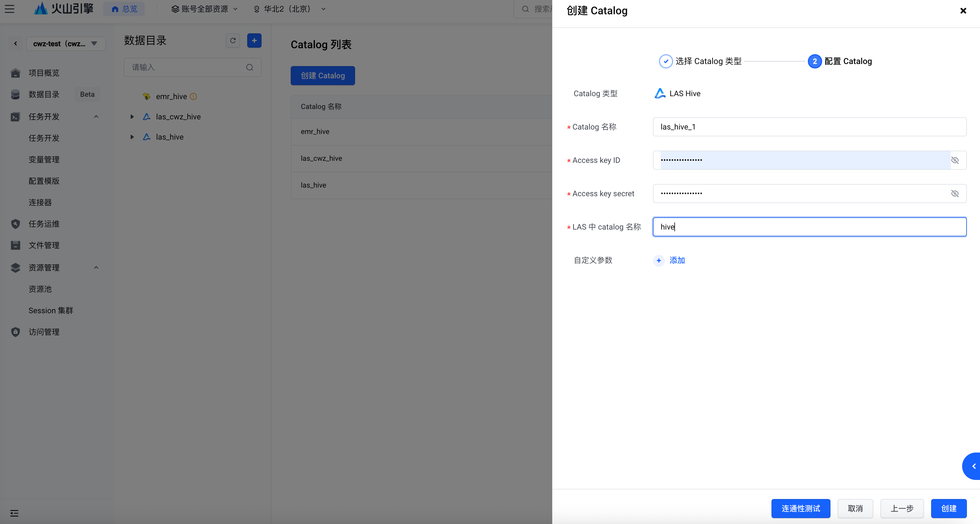Image resolution: width=980 pixels, height=524 pixels.
Task: Click the 创建 button in footer
Action: pyautogui.click(x=948, y=509)
